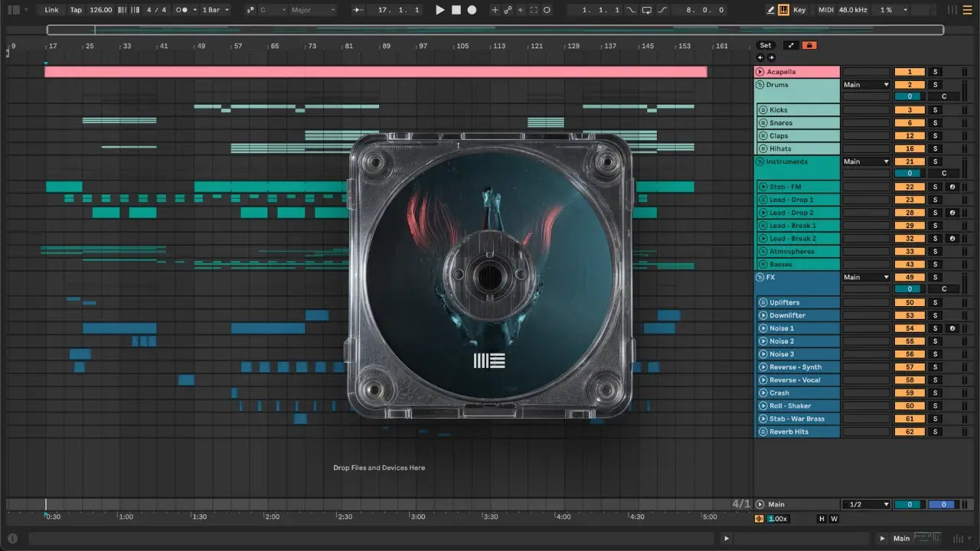Toggle the arrangement Loop switch

[x=647, y=10]
